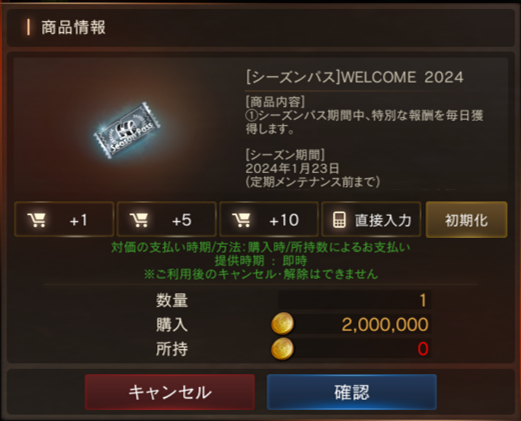Click the gold coin beside 所持 amount
The height and width of the screenshot is (421, 521).
click(x=282, y=349)
